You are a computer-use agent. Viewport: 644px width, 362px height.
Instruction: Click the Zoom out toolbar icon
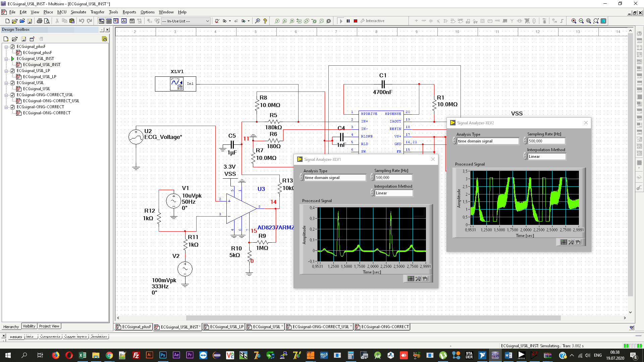[x=581, y=21]
